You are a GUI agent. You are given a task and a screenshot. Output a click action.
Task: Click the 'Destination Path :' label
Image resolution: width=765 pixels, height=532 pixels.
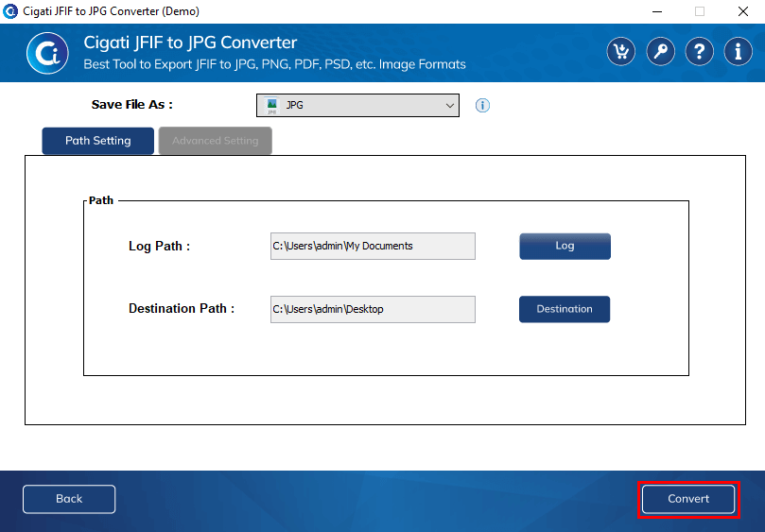[x=182, y=309]
